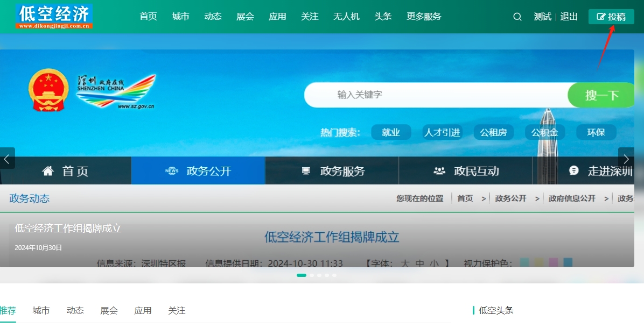Click the 测试 user account link
The width and height of the screenshot is (644, 328).
(543, 17)
